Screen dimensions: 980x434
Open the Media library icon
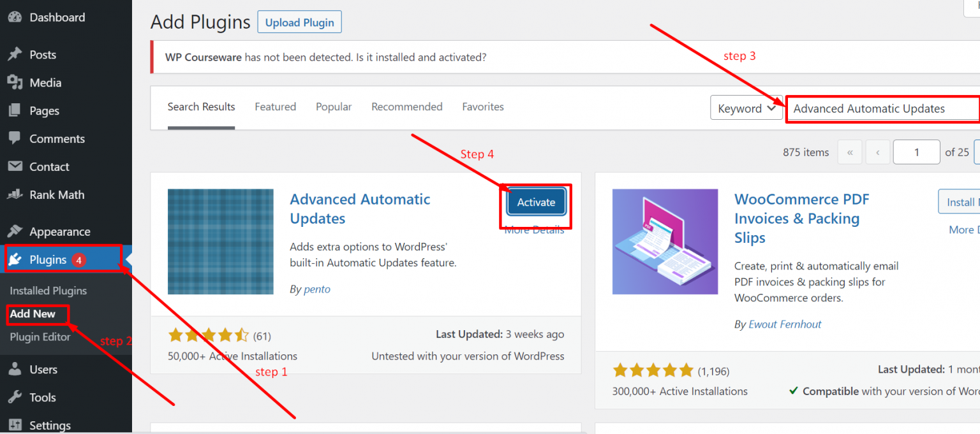tap(14, 82)
